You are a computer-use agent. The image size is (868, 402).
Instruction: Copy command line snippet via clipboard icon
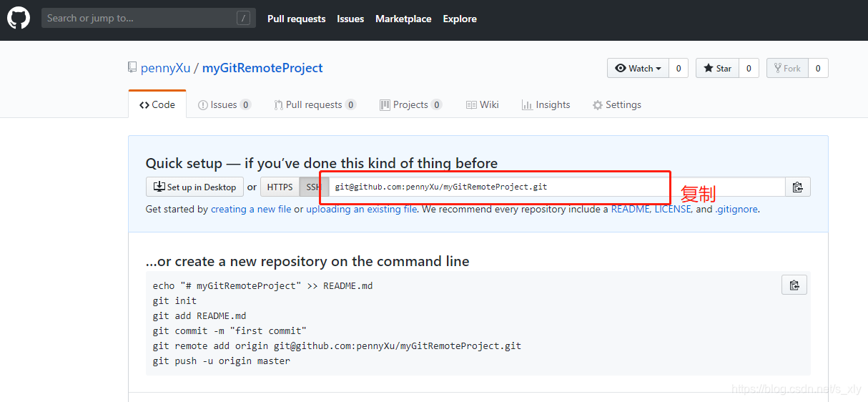pyautogui.click(x=794, y=285)
